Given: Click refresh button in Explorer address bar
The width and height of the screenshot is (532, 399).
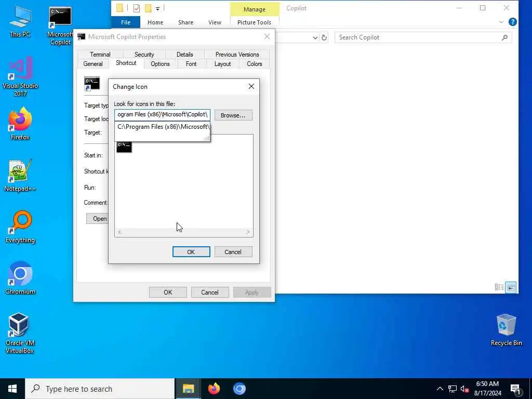Looking at the screenshot, I should pos(324,37).
